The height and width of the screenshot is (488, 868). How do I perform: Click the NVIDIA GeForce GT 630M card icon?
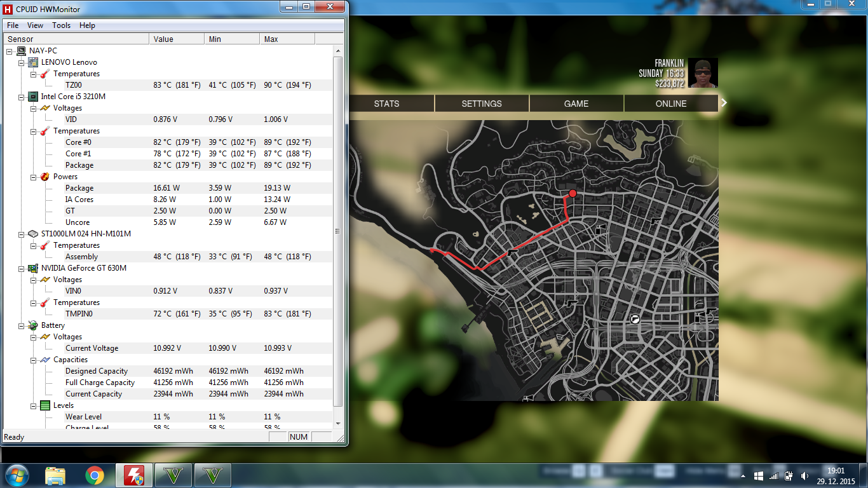pos(33,268)
